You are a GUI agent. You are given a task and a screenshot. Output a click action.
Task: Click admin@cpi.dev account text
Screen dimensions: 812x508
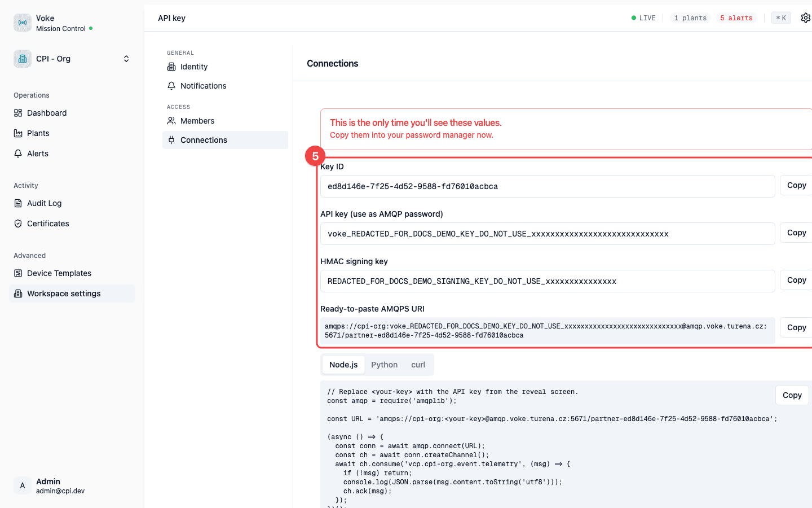(60, 491)
